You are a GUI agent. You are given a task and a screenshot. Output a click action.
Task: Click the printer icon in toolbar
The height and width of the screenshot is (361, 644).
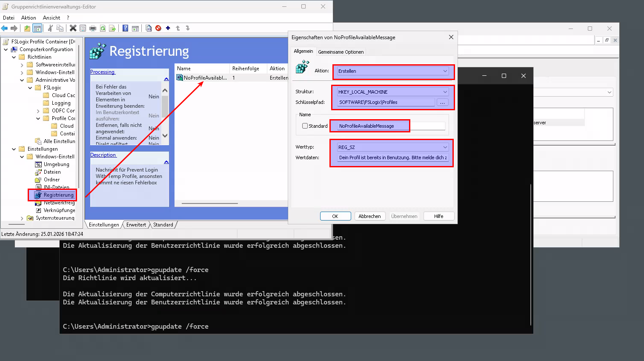[x=93, y=29]
